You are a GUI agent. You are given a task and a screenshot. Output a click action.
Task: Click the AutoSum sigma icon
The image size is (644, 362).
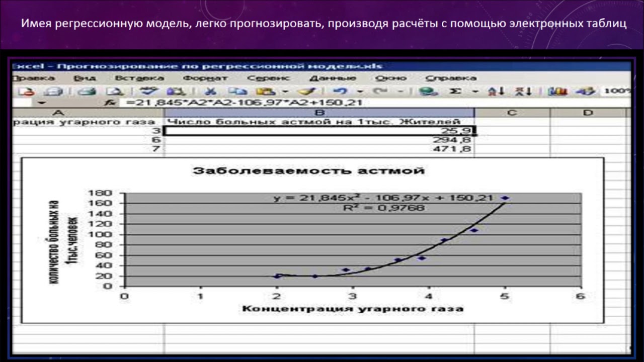coord(455,92)
